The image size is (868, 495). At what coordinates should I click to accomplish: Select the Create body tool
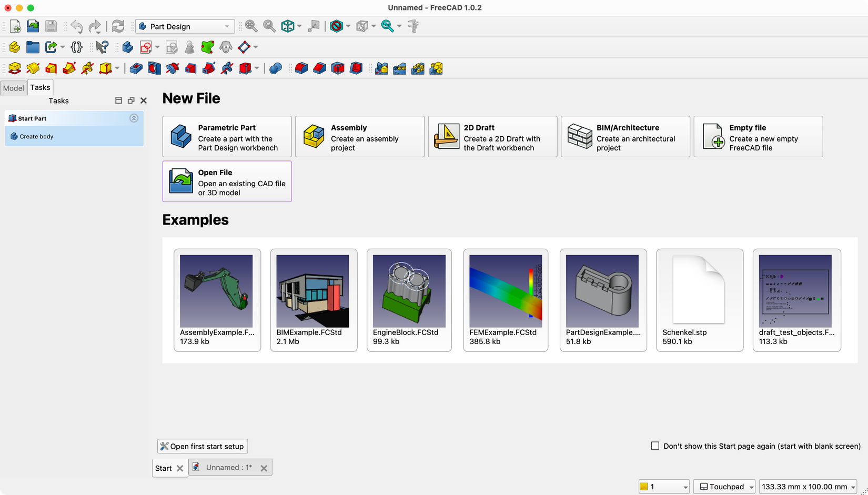tap(128, 47)
